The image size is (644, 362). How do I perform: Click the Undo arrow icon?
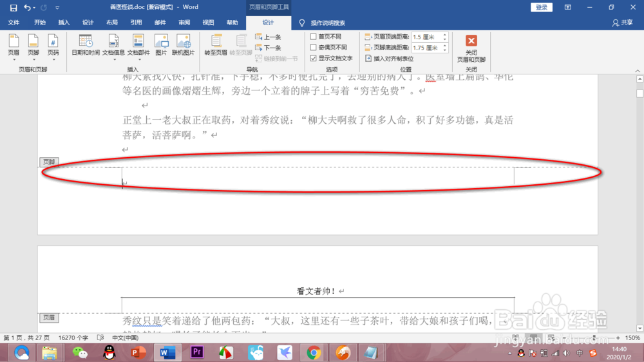[27, 7]
